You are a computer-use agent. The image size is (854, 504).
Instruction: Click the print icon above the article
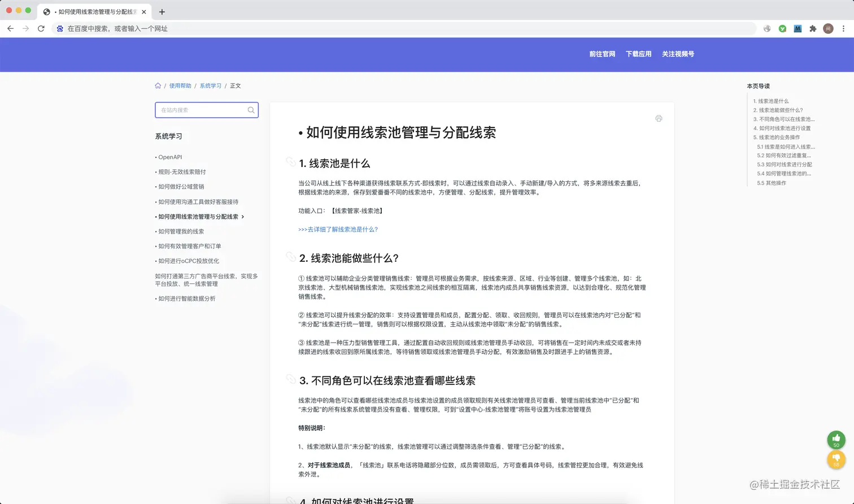(659, 119)
